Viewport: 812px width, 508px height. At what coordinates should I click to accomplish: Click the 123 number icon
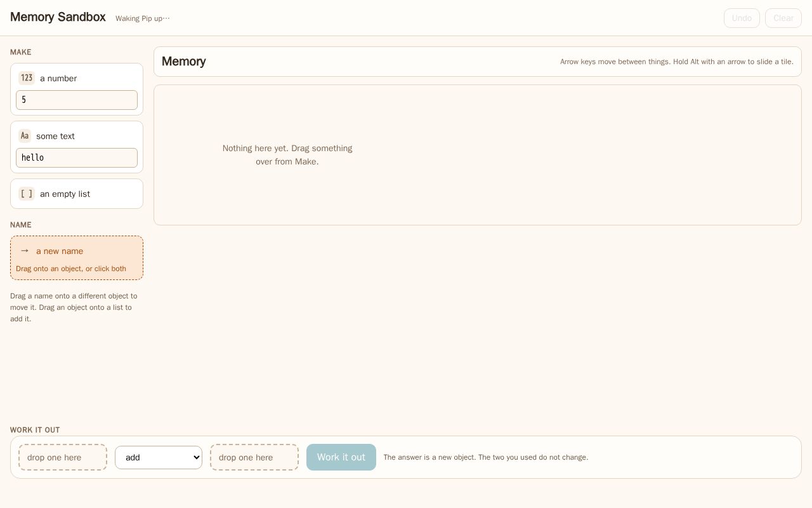27,78
